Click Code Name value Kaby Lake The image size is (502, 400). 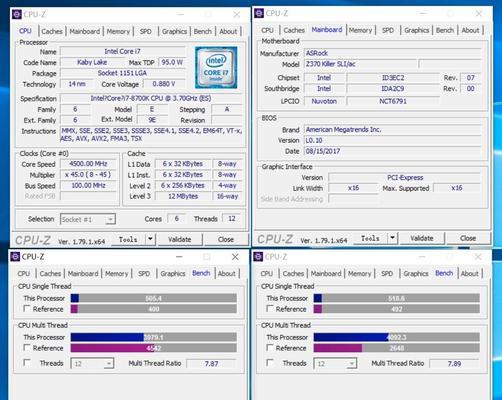92,62
